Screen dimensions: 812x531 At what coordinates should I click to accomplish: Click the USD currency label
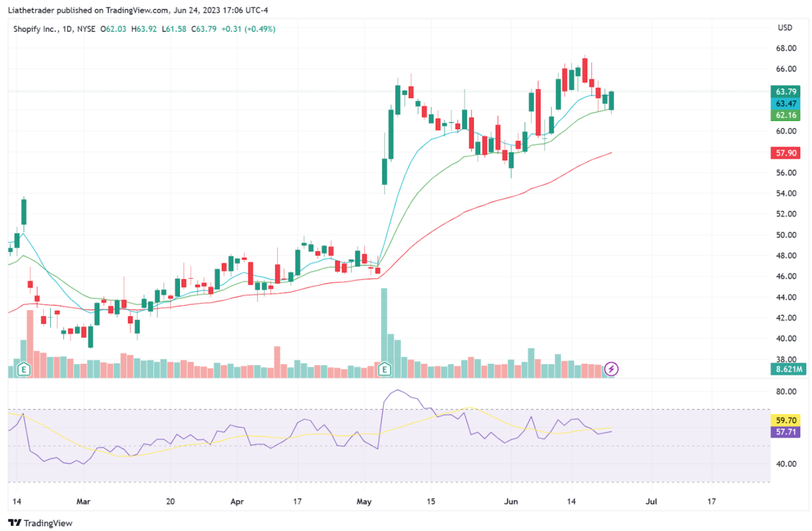click(785, 27)
